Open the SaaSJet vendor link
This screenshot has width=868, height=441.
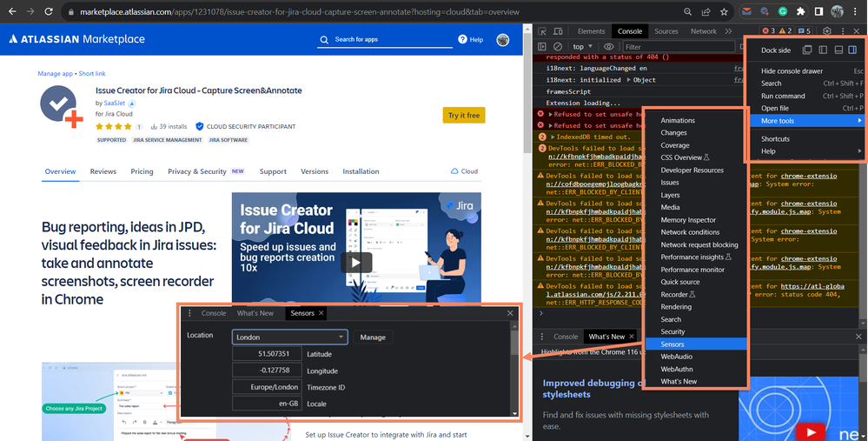tap(115, 103)
